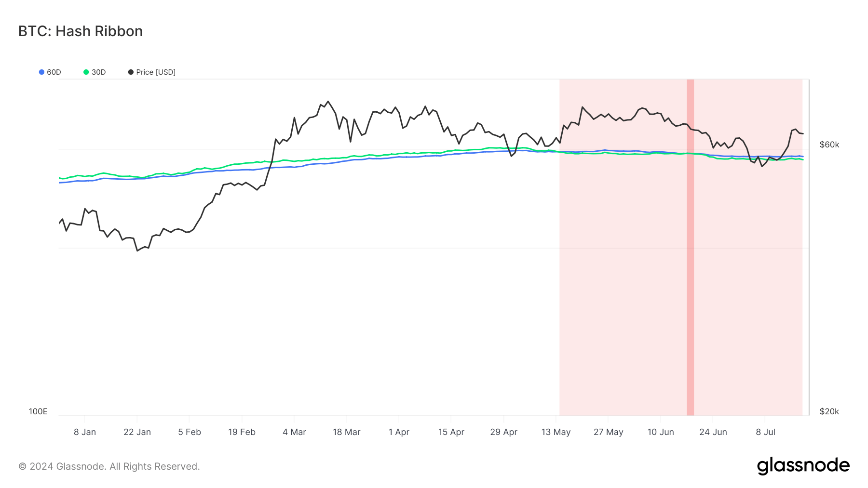Click the 24 Jun date label
Image resolution: width=868 pixels, height=488 pixels.
click(713, 432)
